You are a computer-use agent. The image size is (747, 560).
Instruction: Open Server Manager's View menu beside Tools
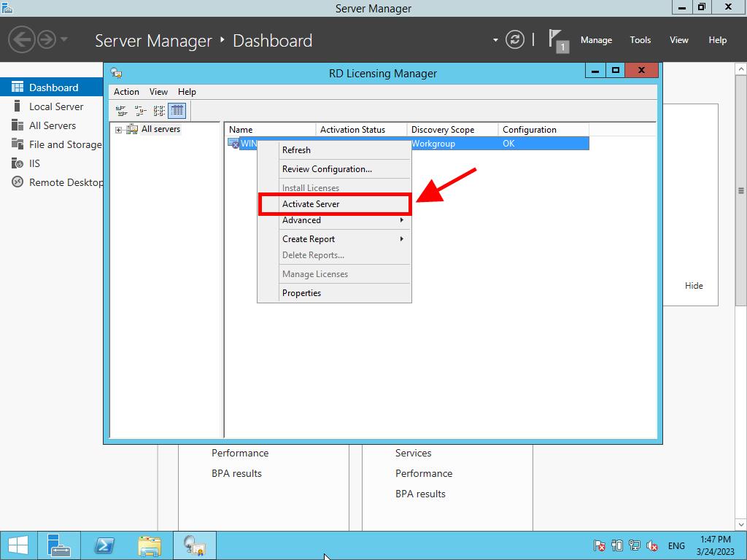click(679, 40)
